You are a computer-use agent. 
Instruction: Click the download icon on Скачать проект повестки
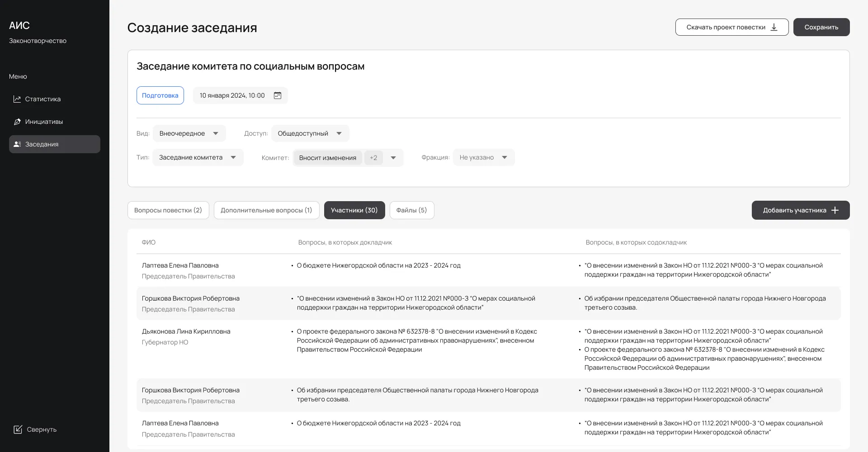pos(774,27)
